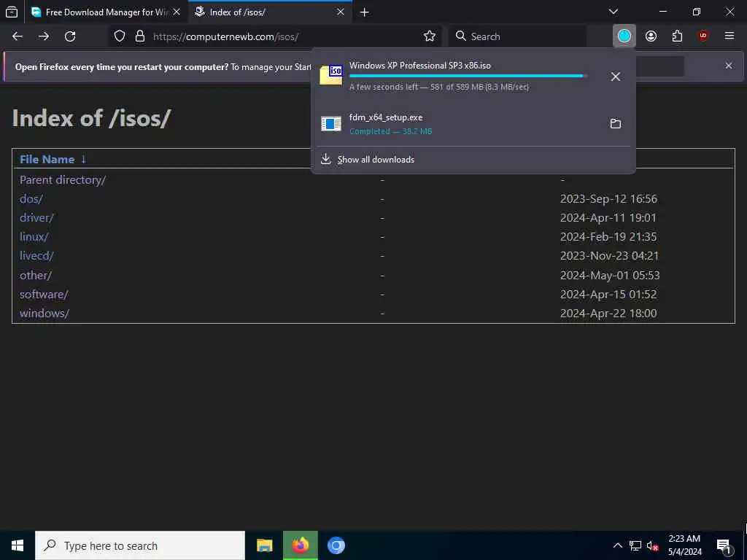Open the Parent directory/ link

pyautogui.click(x=63, y=180)
